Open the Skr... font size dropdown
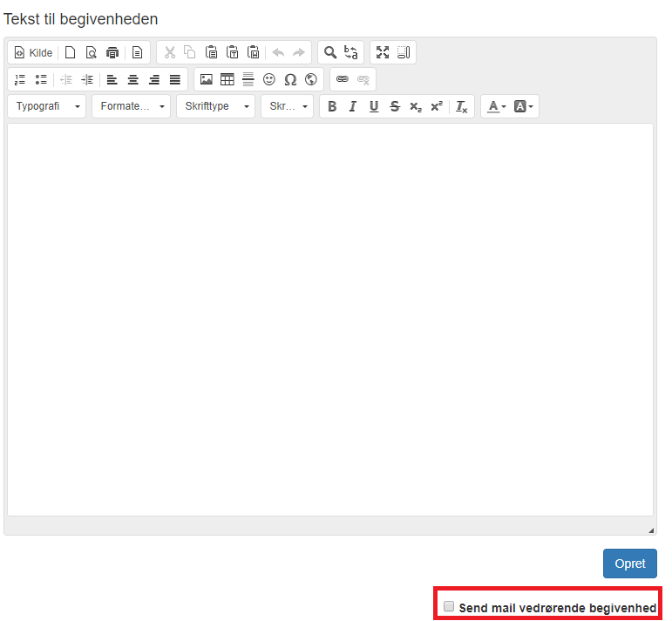 click(x=287, y=106)
